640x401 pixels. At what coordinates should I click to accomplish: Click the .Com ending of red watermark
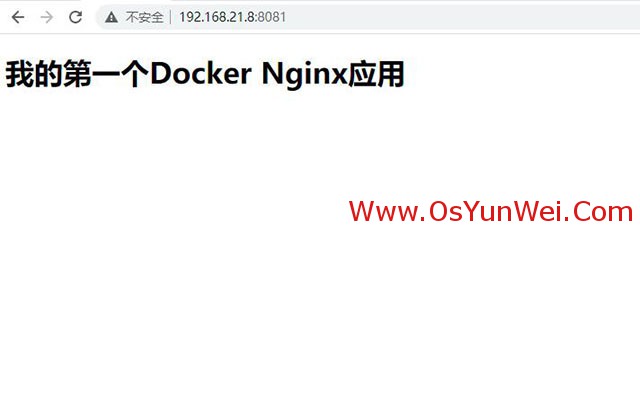click(594, 212)
